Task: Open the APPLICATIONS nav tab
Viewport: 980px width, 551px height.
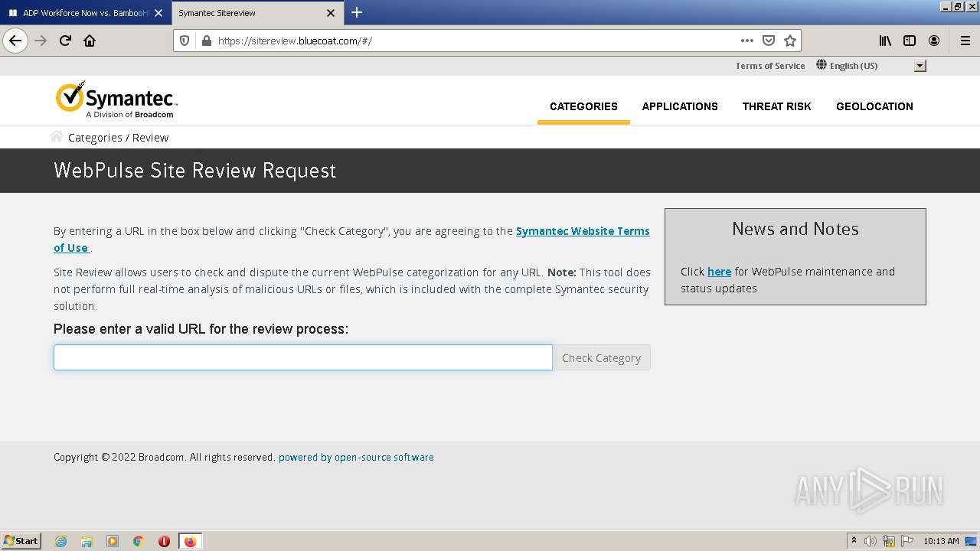Action: pos(680,106)
